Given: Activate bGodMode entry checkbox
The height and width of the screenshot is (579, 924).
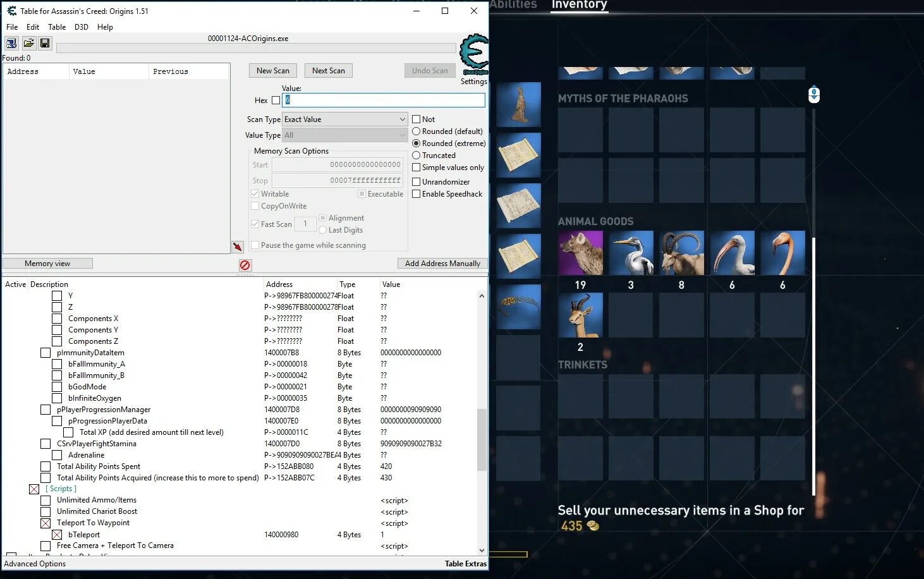Looking at the screenshot, I should pyautogui.click(x=57, y=387).
